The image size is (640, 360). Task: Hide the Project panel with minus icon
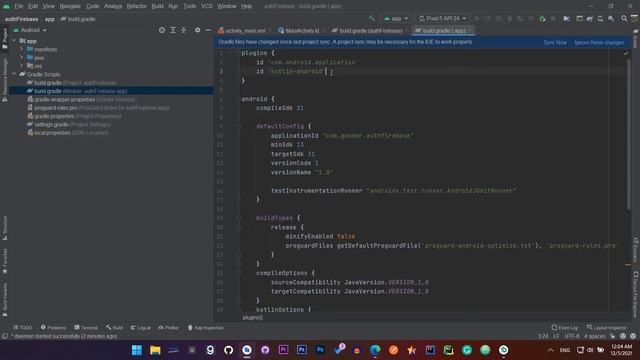208,30
